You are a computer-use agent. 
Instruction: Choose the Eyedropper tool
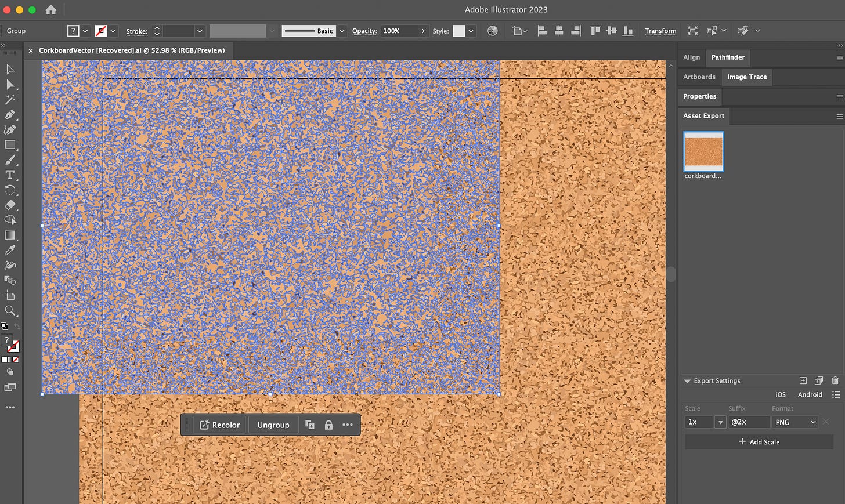[x=10, y=251]
